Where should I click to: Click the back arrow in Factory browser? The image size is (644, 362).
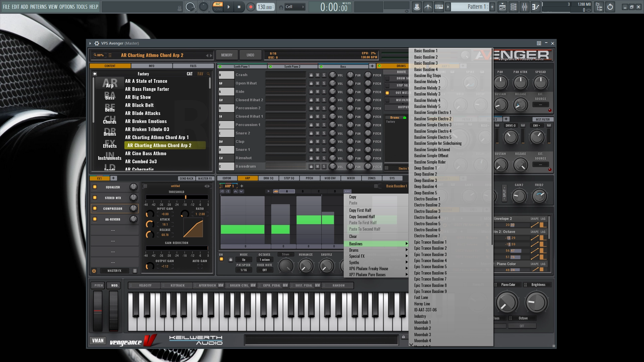coord(95,74)
